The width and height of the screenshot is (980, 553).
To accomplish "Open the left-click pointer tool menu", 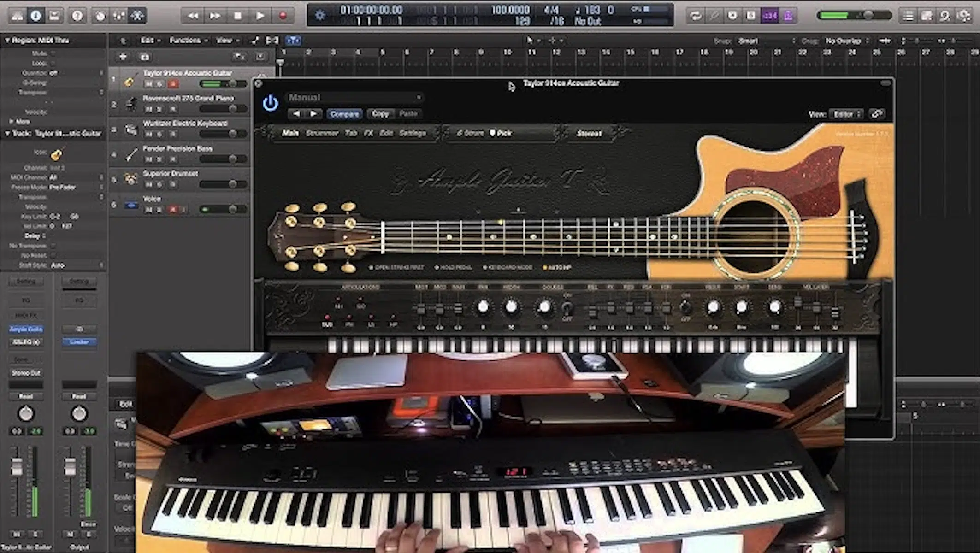I will click(532, 41).
